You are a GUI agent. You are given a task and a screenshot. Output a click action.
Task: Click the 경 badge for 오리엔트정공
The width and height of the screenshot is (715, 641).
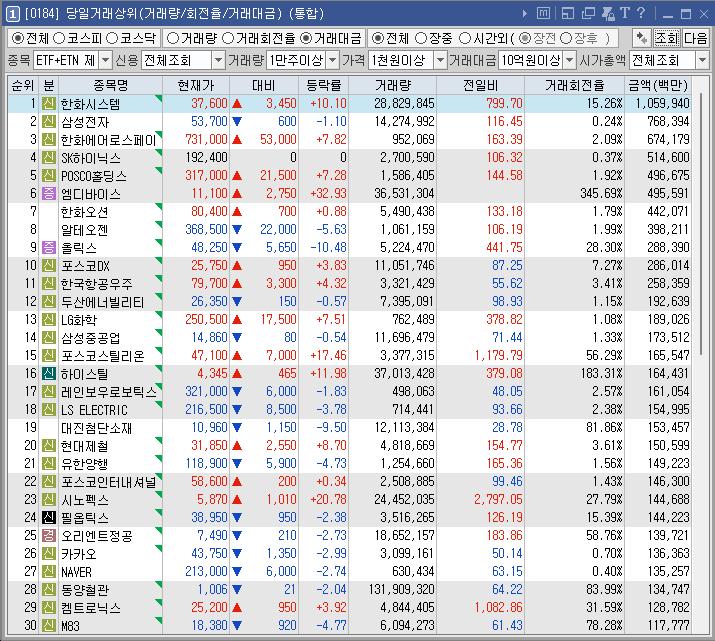click(49, 535)
